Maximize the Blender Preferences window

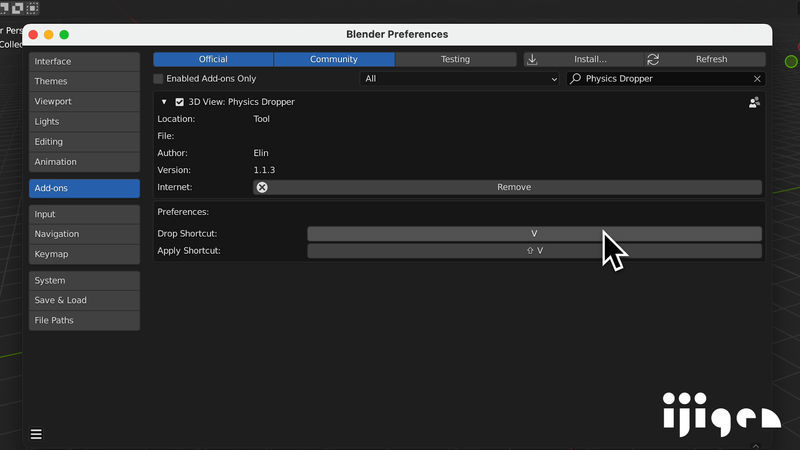[x=64, y=35]
